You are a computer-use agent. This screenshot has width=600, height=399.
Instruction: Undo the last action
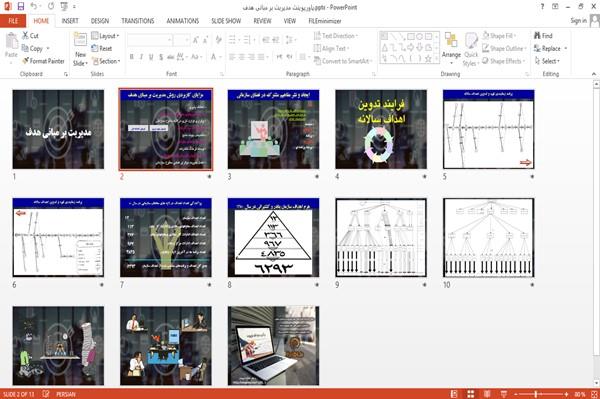coord(34,6)
